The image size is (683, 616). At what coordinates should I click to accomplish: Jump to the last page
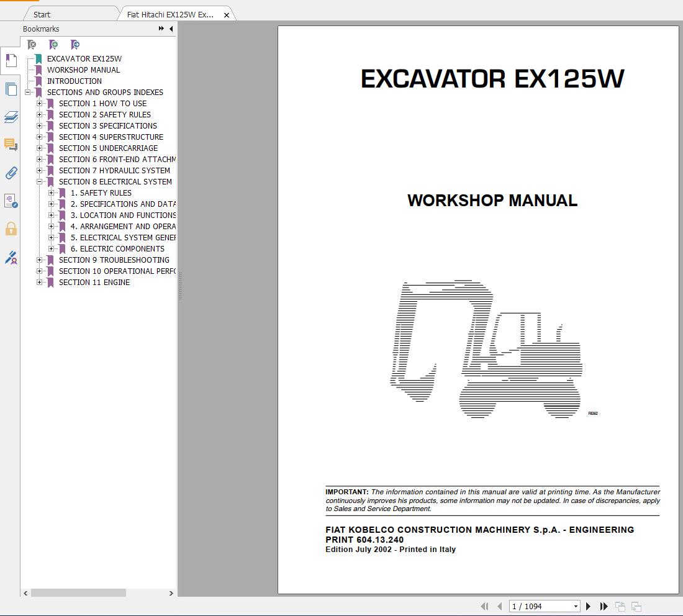click(604, 606)
